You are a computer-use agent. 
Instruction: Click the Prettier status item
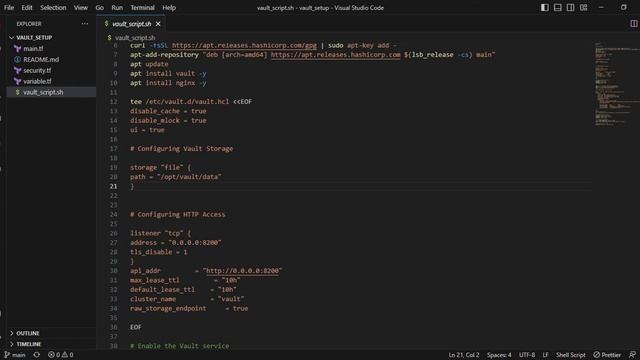pos(607,355)
